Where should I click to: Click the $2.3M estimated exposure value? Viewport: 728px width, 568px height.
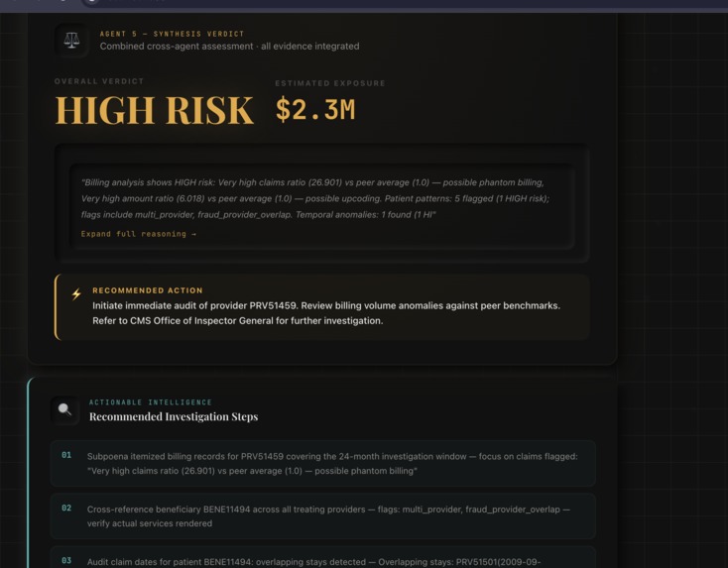[315, 110]
